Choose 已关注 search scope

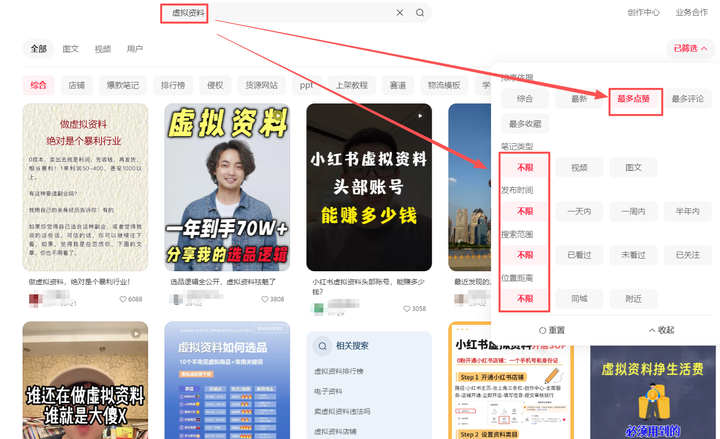tap(687, 255)
